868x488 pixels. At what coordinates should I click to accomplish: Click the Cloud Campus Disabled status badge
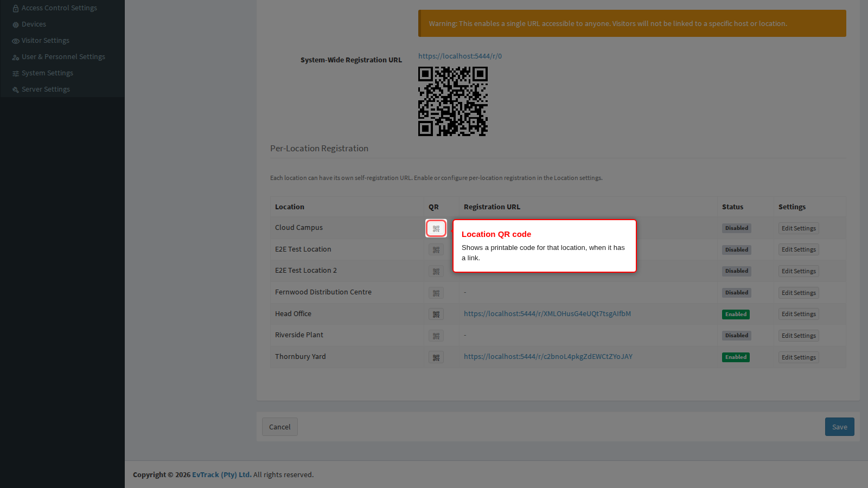(737, 228)
